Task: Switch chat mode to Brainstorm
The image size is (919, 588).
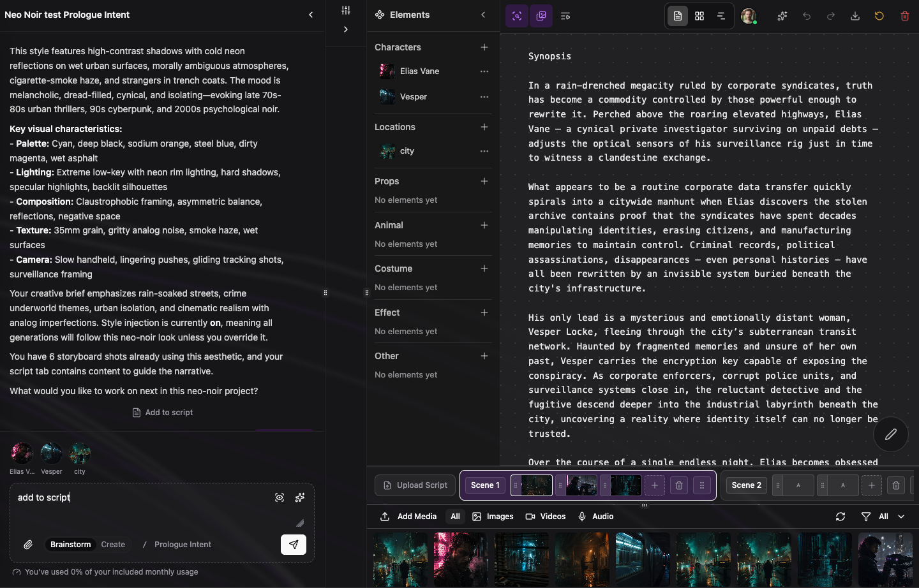Action: coord(70,545)
